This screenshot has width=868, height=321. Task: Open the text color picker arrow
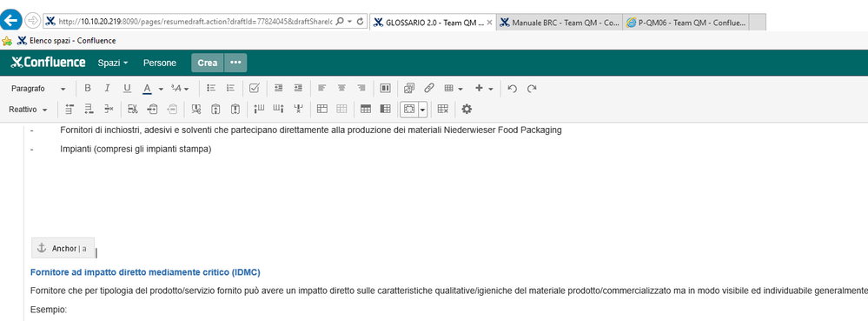pos(161,89)
